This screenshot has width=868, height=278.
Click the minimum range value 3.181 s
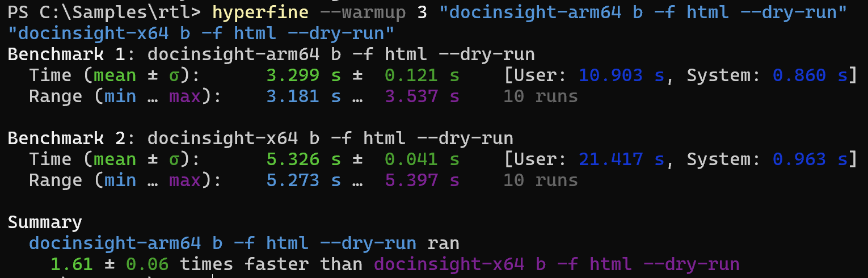pyautogui.click(x=303, y=97)
